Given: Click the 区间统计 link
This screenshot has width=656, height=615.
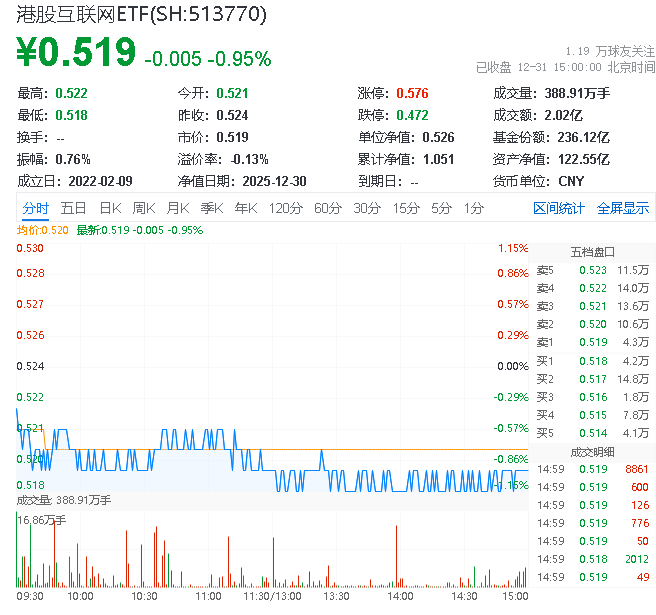Looking at the screenshot, I should pyautogui.click(x=558, y=208).
